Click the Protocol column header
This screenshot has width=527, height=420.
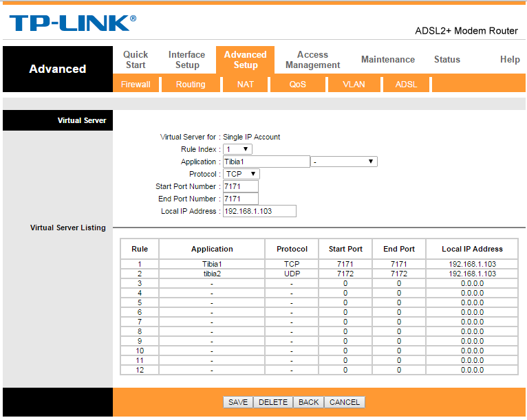pyautogui.click(x=292, y=249)
